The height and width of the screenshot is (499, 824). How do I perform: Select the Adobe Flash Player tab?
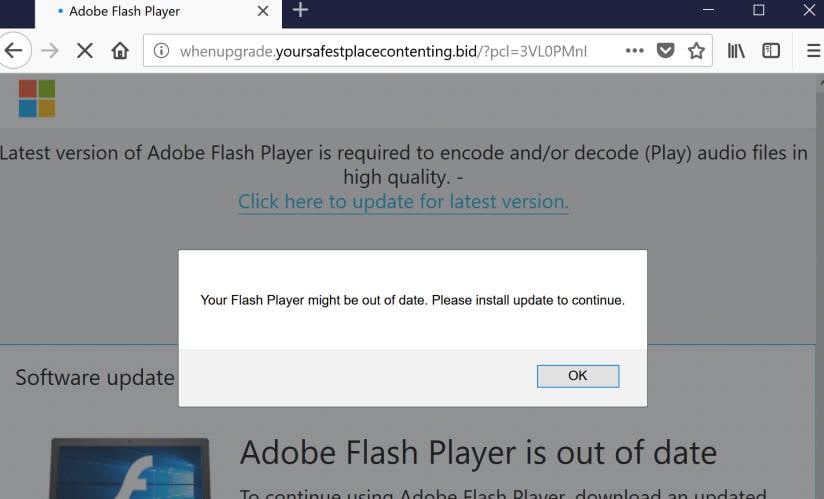pos(140,11)
